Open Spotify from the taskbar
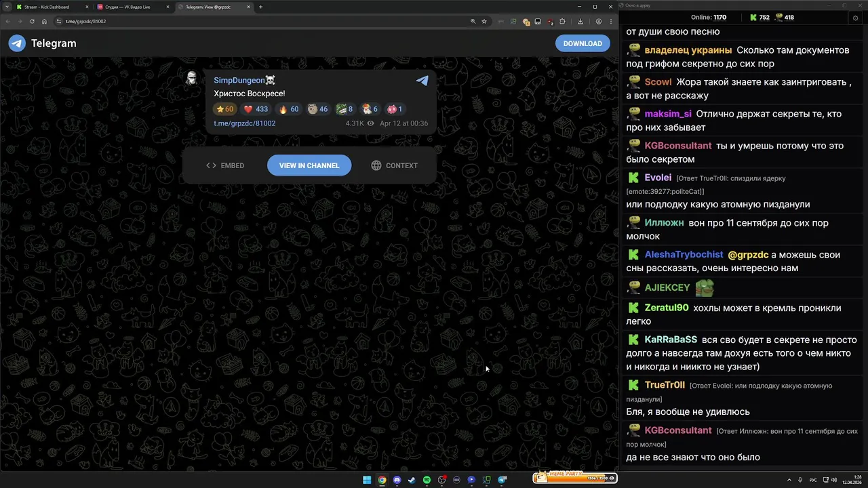The height and width of the screenshot is (488, 868). point(427,480)
